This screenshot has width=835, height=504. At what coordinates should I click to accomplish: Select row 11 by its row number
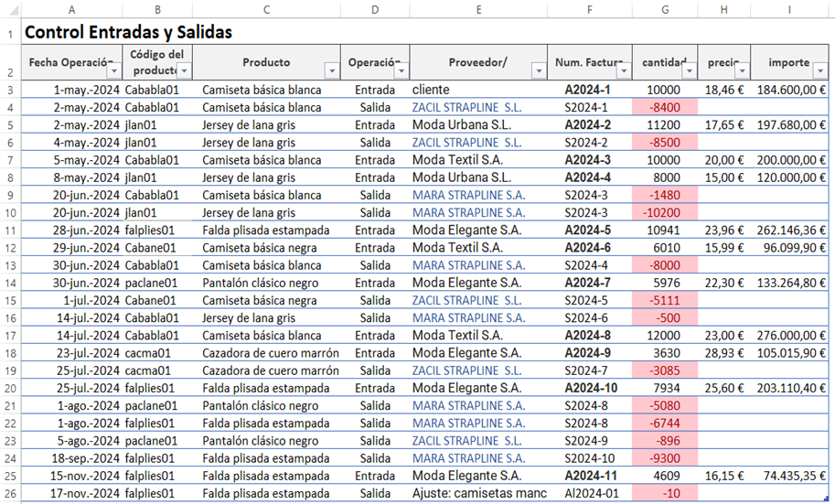click(9, 230)
